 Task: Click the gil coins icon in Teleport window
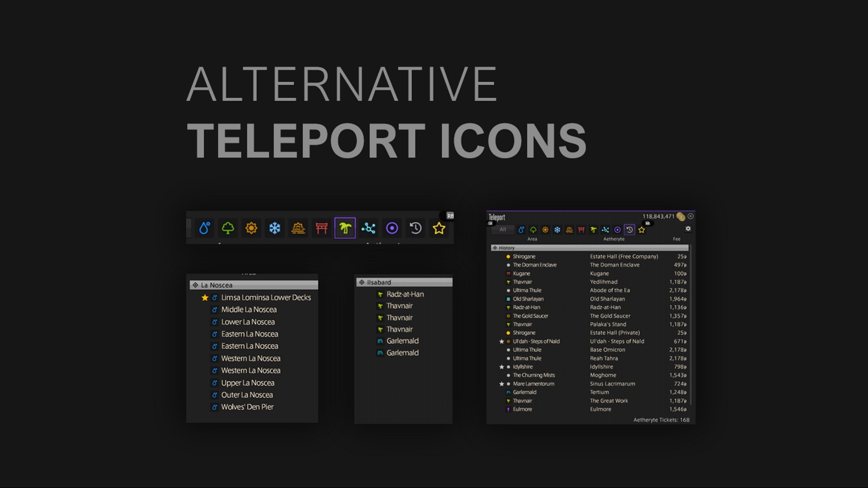(681, 216)
